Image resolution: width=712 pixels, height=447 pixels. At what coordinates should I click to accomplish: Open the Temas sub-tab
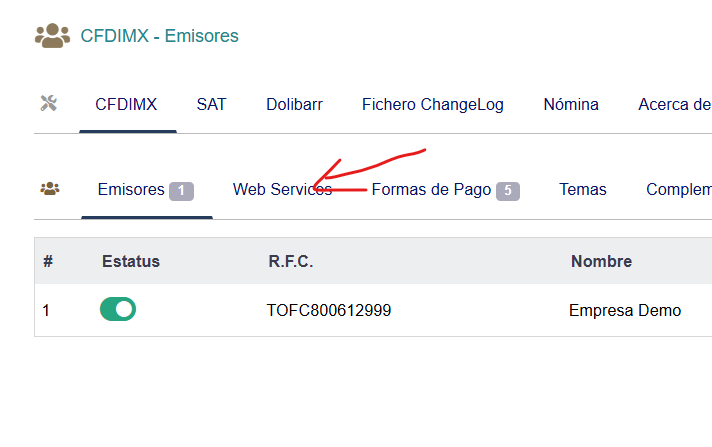[583, 189]
